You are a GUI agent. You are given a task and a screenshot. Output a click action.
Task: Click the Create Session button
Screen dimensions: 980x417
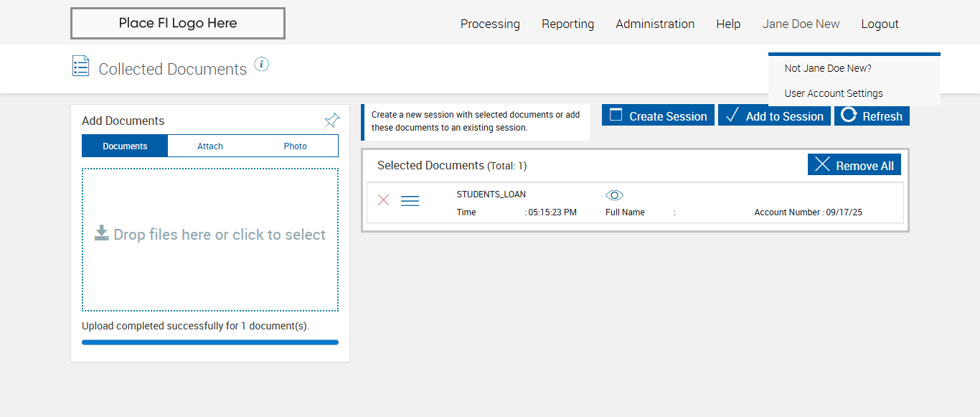click(x=658, y=116)
